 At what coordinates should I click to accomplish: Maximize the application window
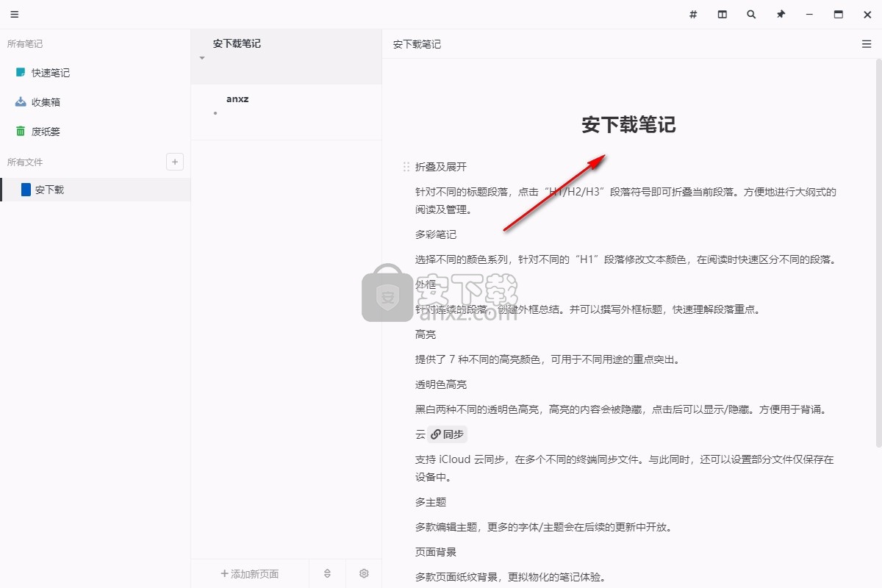[839, 15]
